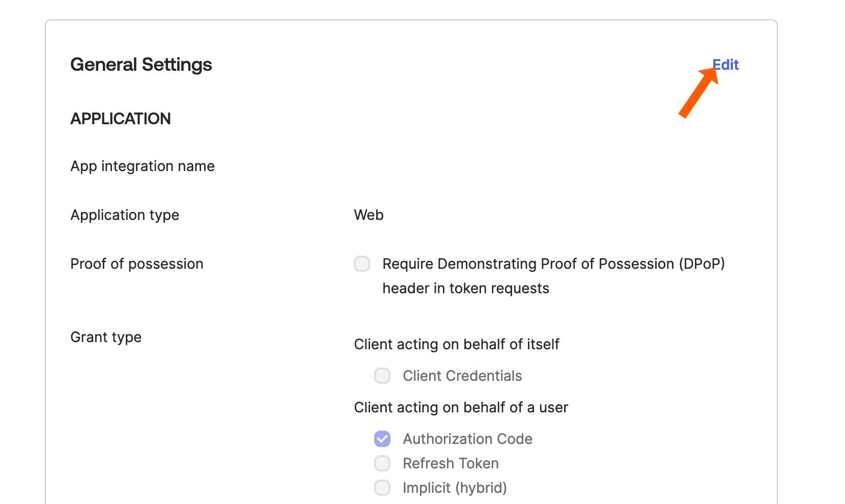Click the 'Client Credentials' label text

pos(462,376)
